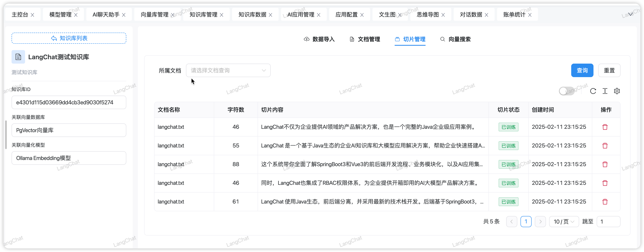
Task: Click the slice text starting 这个系统带你全面了解
Action: click(x=372, y=164)
